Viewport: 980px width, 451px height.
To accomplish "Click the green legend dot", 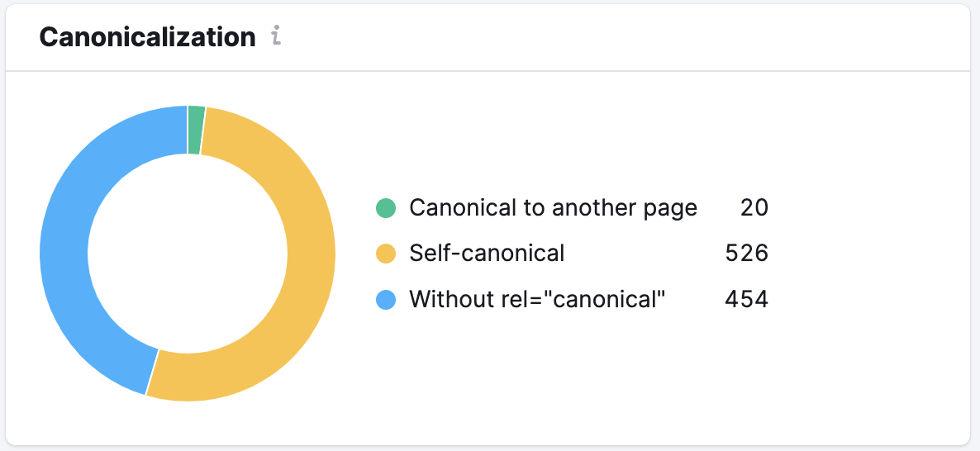I will coord(386,208).
